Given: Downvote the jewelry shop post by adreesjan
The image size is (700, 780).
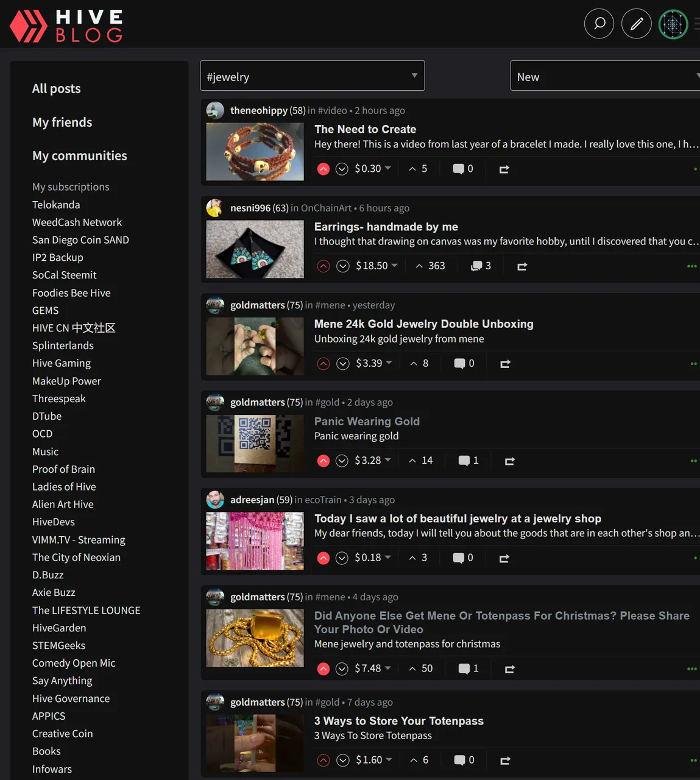Looking at the screenshot, I should coord(342,558).
